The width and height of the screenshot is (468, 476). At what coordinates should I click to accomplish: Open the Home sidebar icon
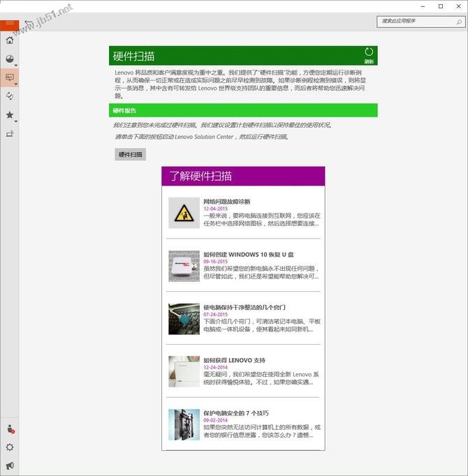[10, 40]
